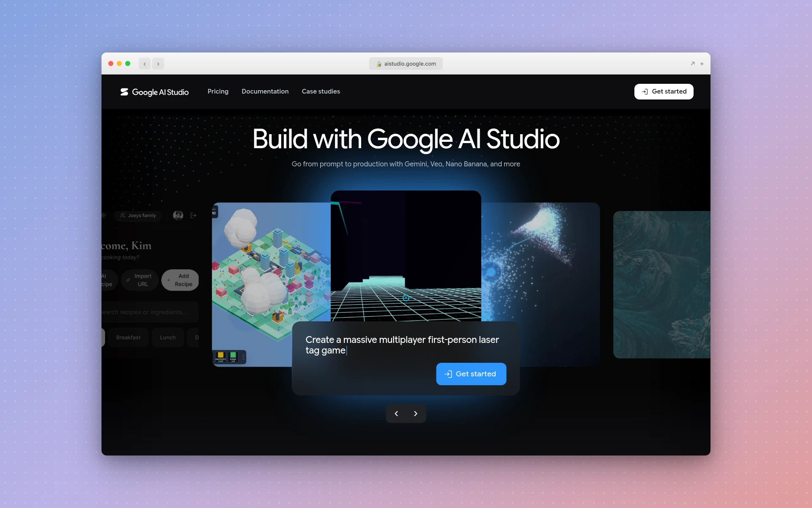Advance to the next carousel slide
This screenshot has width=812, height=508.
(416, 414)
